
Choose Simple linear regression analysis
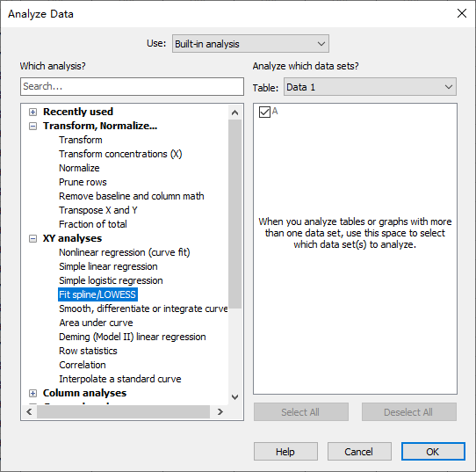pos(108,266)
